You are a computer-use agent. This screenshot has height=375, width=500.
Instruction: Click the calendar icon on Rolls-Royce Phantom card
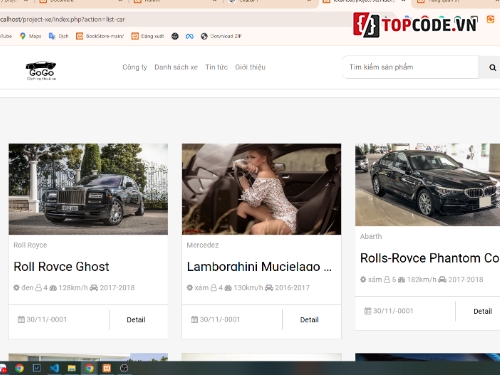(x=368, y=311)
